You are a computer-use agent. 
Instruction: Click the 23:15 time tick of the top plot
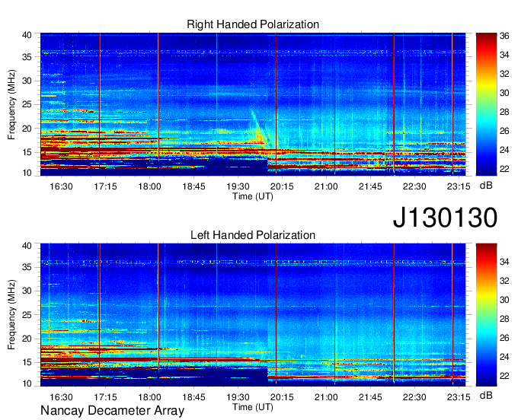tap(459, 186)
